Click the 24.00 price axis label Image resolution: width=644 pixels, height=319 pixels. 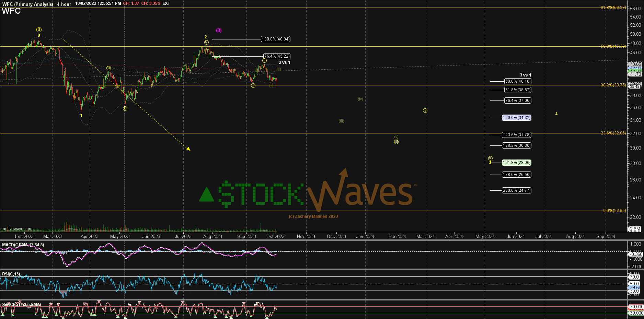click(x=635, y=198)
